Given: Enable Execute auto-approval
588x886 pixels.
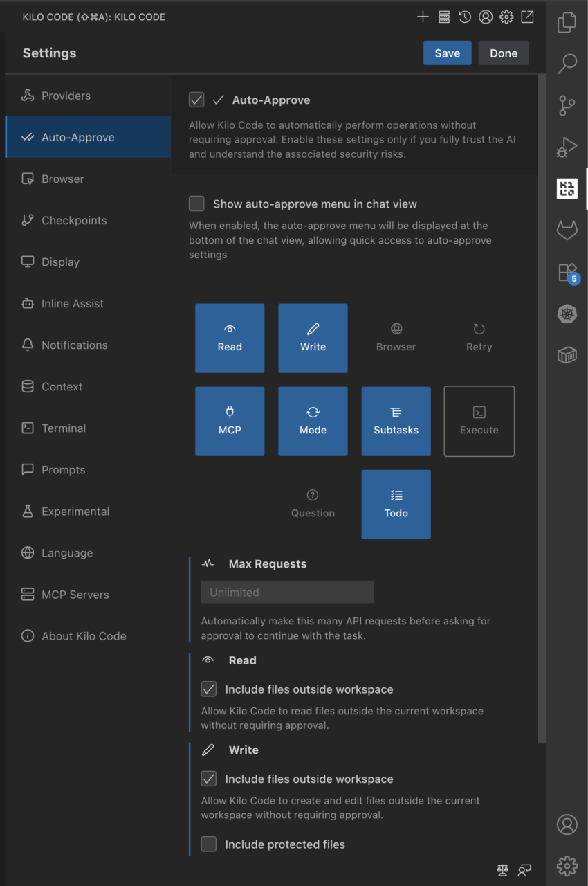Looking at the screenshot, I should click(479, 421).
